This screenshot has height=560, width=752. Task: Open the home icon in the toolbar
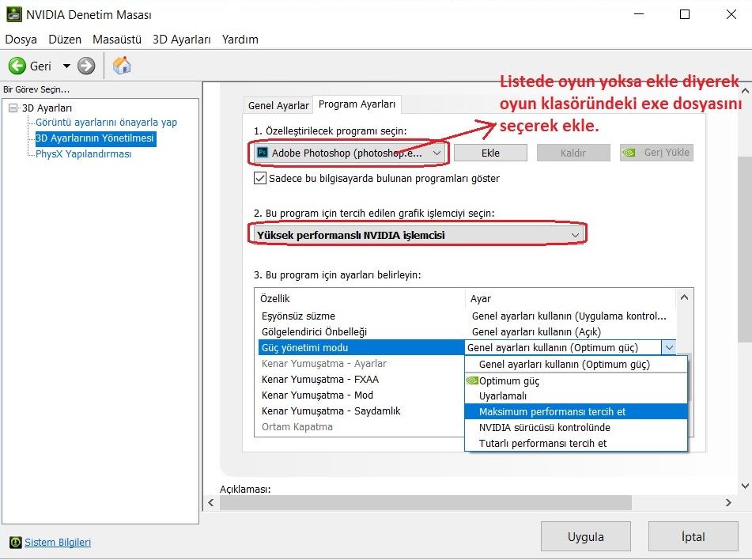pyautogui.click(x=122, y=66)
